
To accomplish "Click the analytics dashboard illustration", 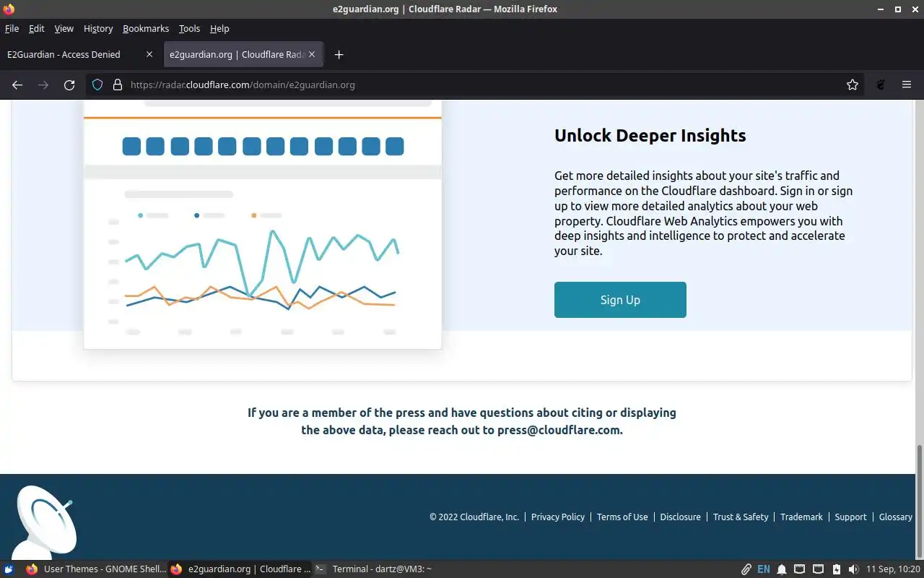I will 262,224.
